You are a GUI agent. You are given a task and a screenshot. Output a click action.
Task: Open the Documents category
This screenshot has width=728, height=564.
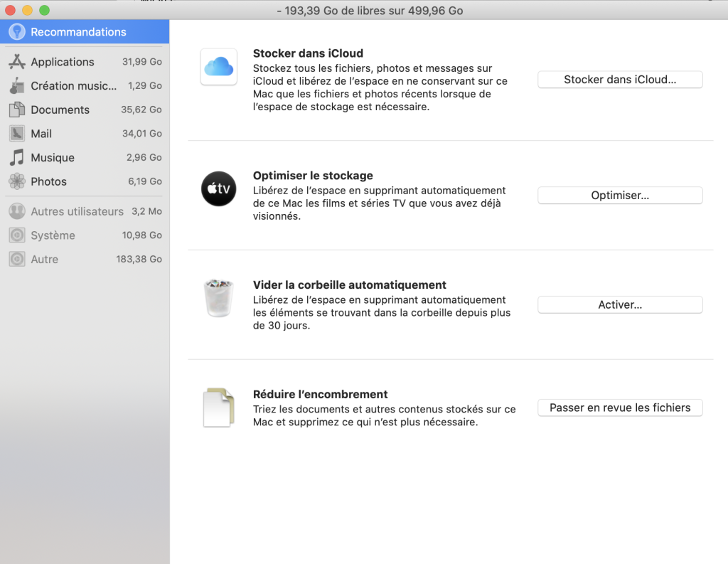click(x=60, y=110)
